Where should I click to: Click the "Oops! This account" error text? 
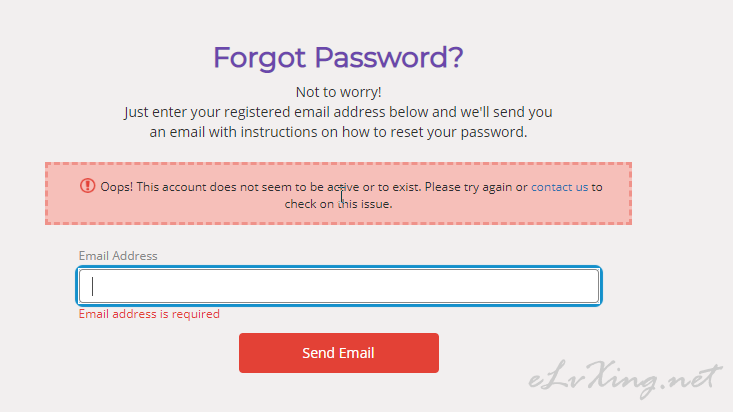(153, 187)
